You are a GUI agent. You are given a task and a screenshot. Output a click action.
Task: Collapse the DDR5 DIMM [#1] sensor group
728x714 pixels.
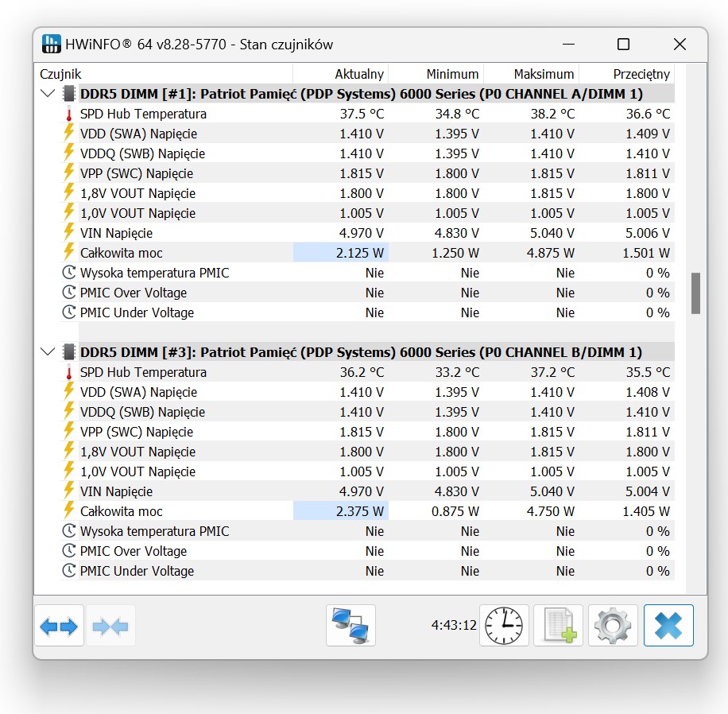48,94
